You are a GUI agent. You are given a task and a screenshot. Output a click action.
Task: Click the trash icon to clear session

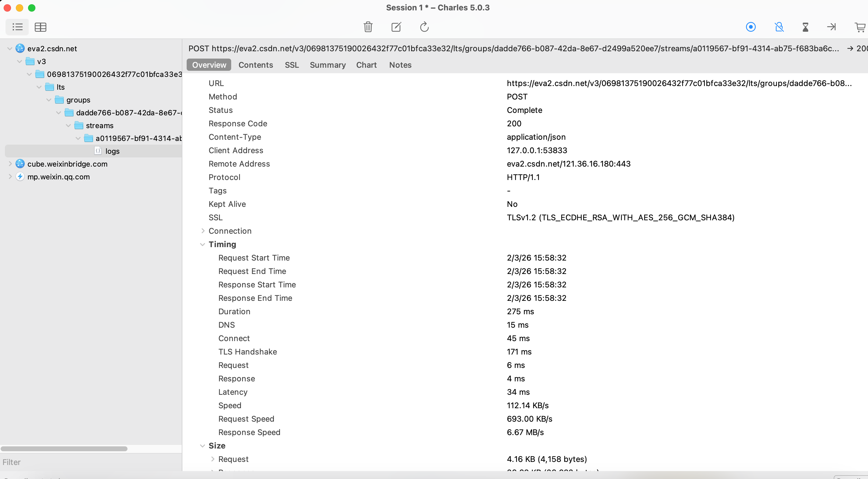point(368,27)
